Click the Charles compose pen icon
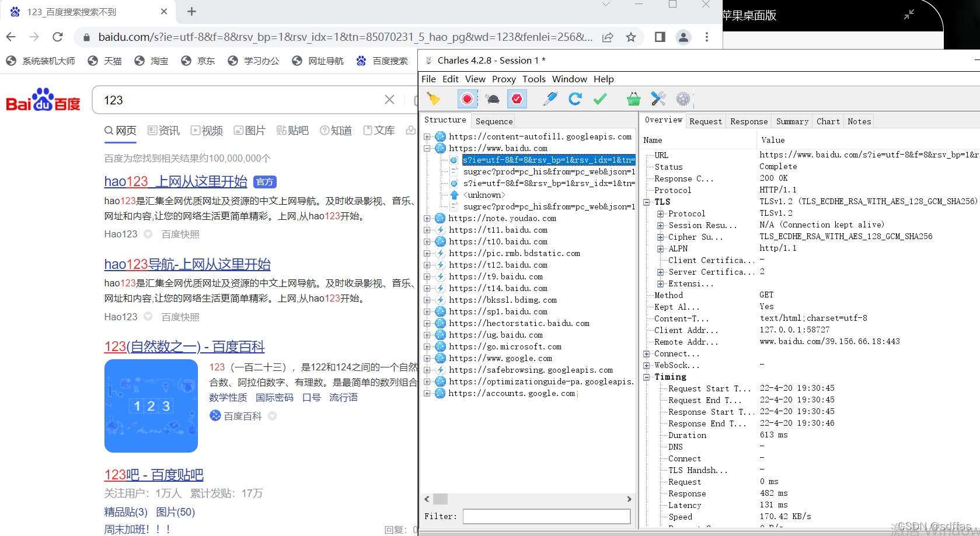 [550, 99]
